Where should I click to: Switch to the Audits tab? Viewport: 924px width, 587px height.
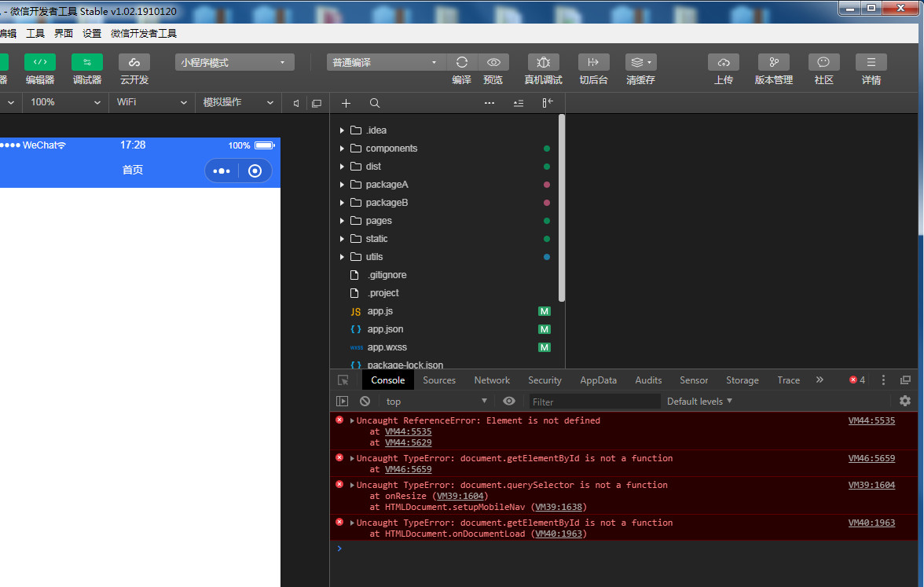(648, 380)
